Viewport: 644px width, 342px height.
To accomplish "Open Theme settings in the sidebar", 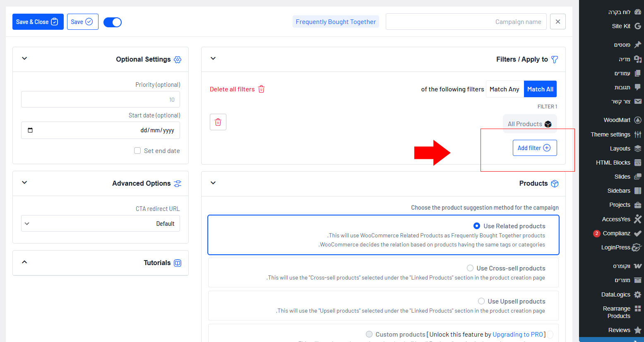I will point(610,134).
